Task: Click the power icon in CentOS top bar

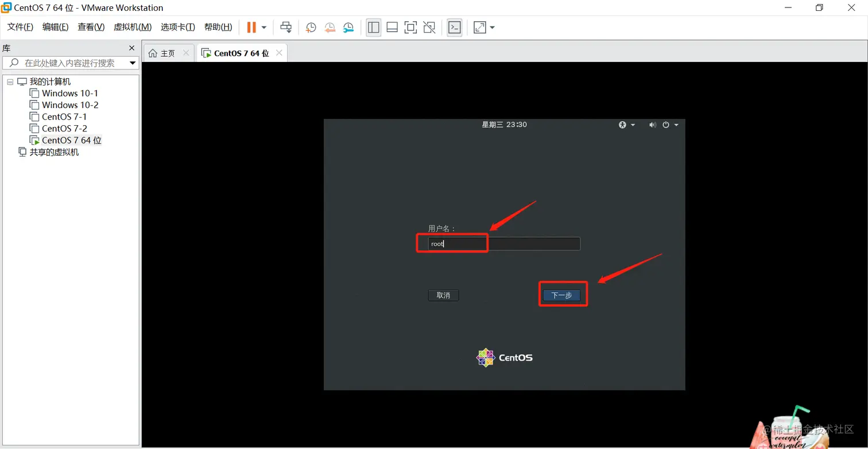Action: point(666,125)
